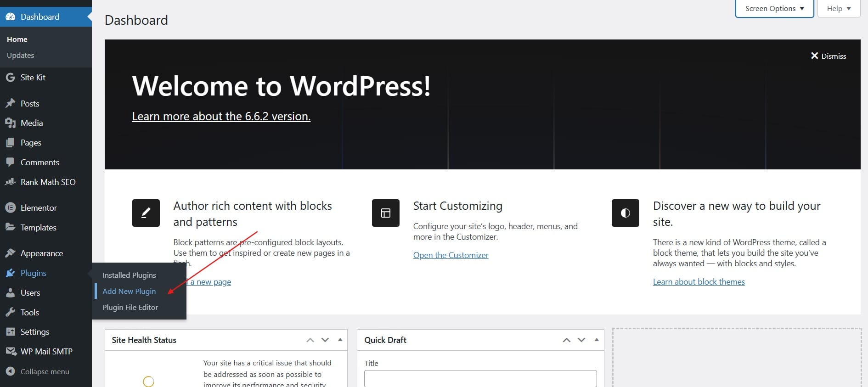Click the Plugins plug icon
Screen dimensions: 868x387
pyautogui.click(x=10, y=273)
